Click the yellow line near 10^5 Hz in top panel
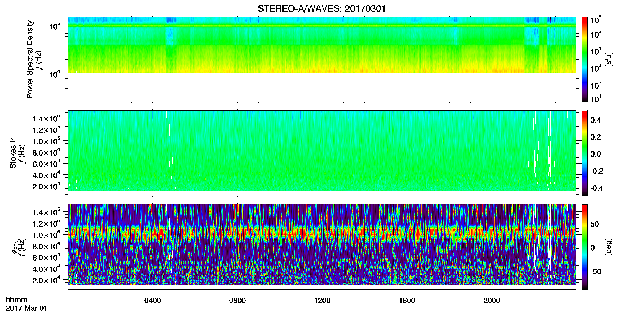This screenshot has height=332, width=644. 322,26
